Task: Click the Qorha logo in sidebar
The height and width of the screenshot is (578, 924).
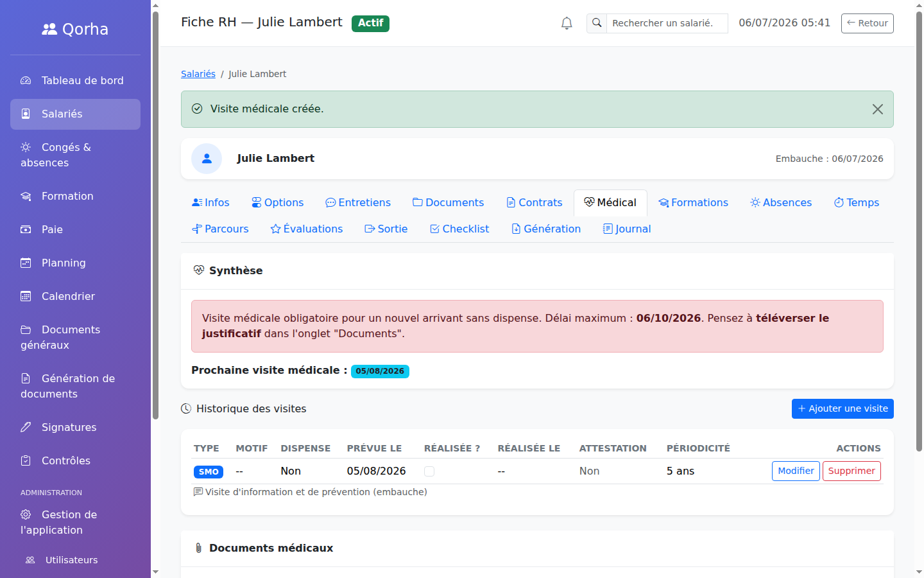Action: click(x=75, y=29)
